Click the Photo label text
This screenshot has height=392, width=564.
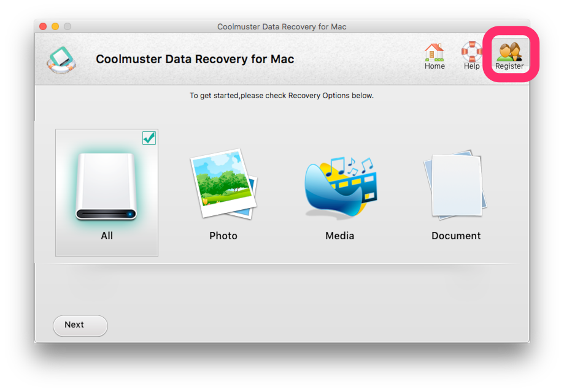[x=223, y=236]
